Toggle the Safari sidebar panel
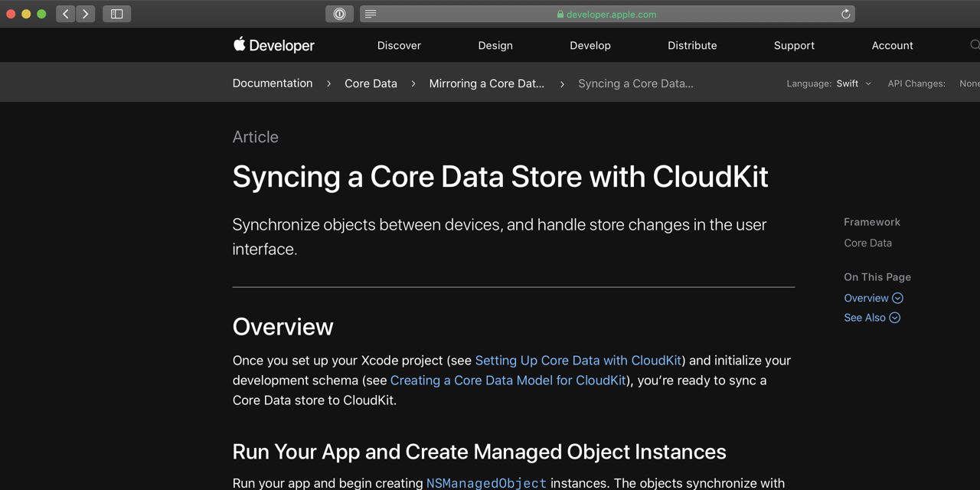Viewport: 980px width, 490px height. [117, 14]
